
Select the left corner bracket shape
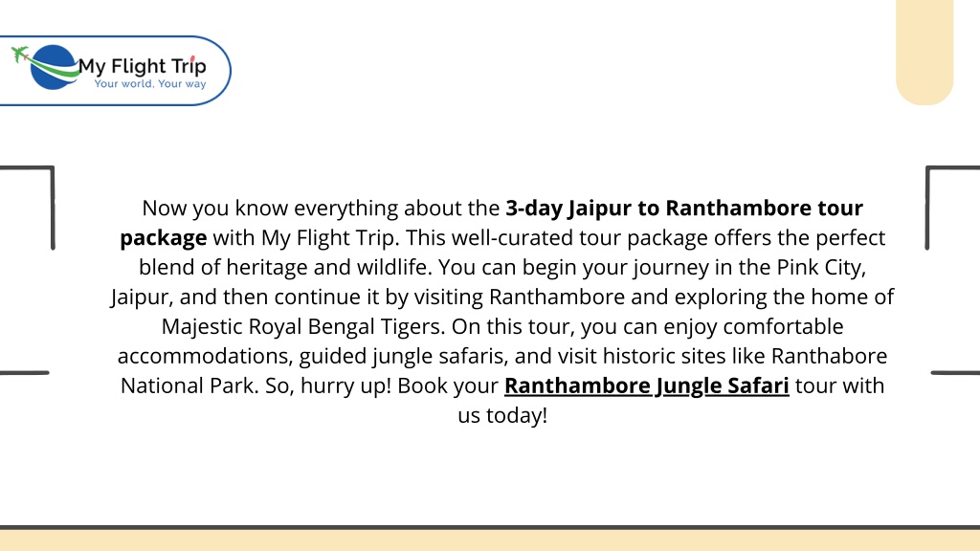tap(27, 208)
